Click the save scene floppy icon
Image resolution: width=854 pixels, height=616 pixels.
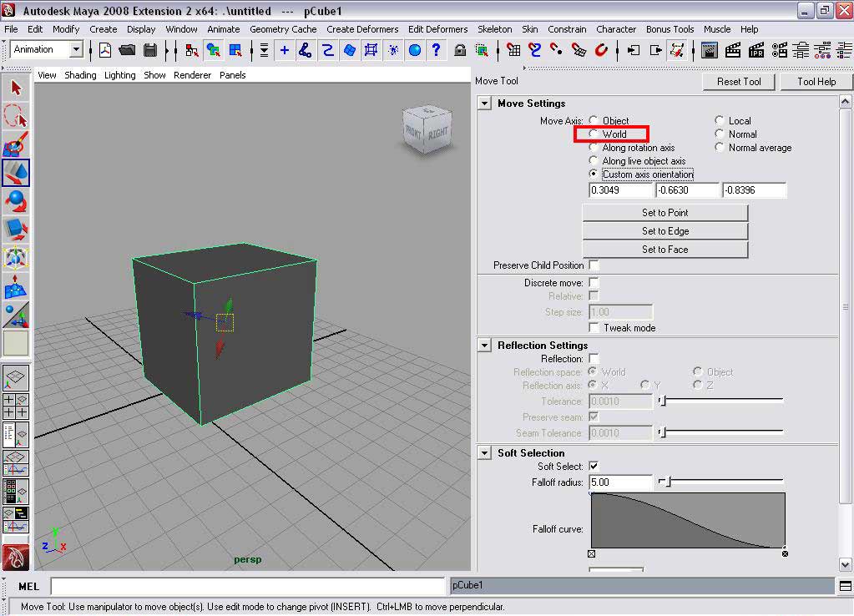point(150,50)
